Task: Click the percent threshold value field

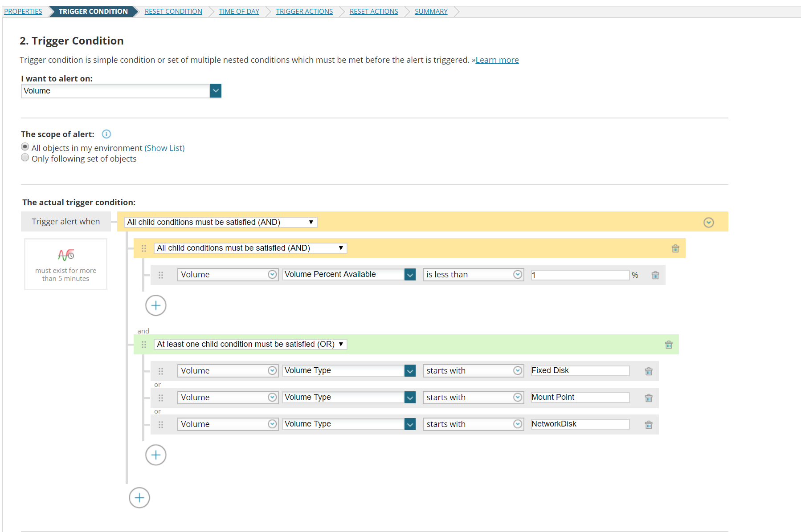Action: 580,275
